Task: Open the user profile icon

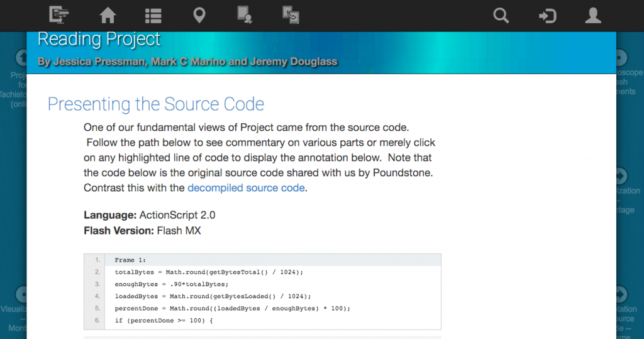Action: 593,16
